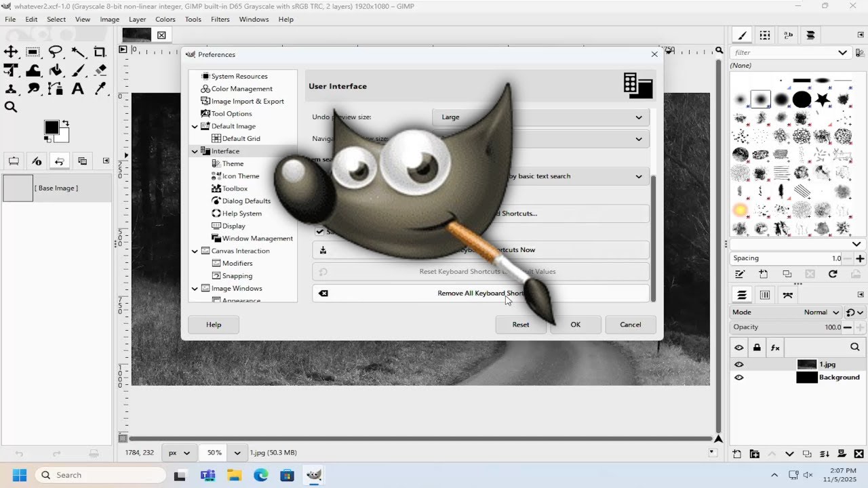Refresh the brushes list

click(x=833, y=274)
